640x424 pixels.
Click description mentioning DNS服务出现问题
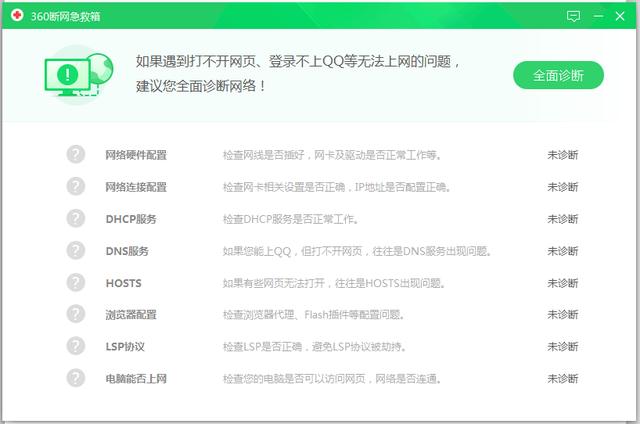[357, 251]
